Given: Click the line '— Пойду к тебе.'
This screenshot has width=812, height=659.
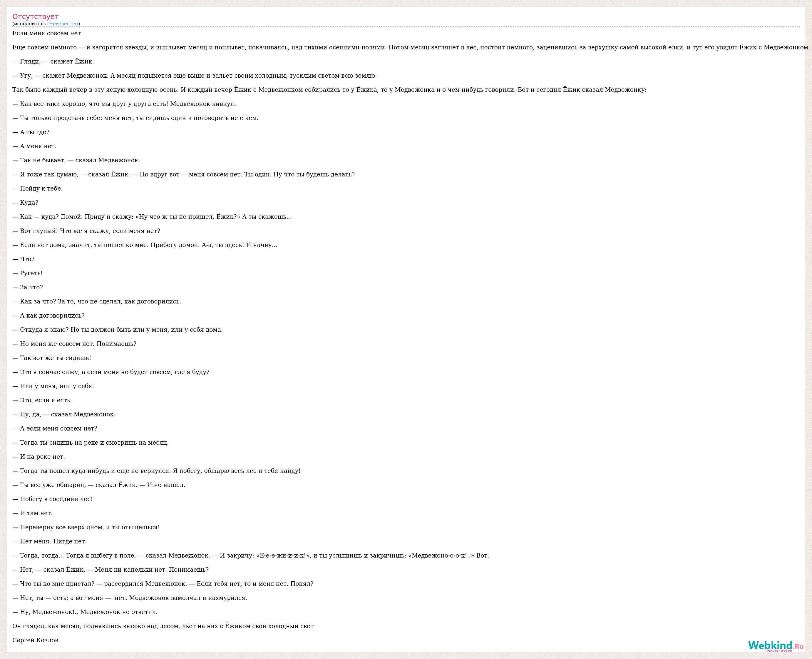Looking at the screenshot, I should point(38,189).
